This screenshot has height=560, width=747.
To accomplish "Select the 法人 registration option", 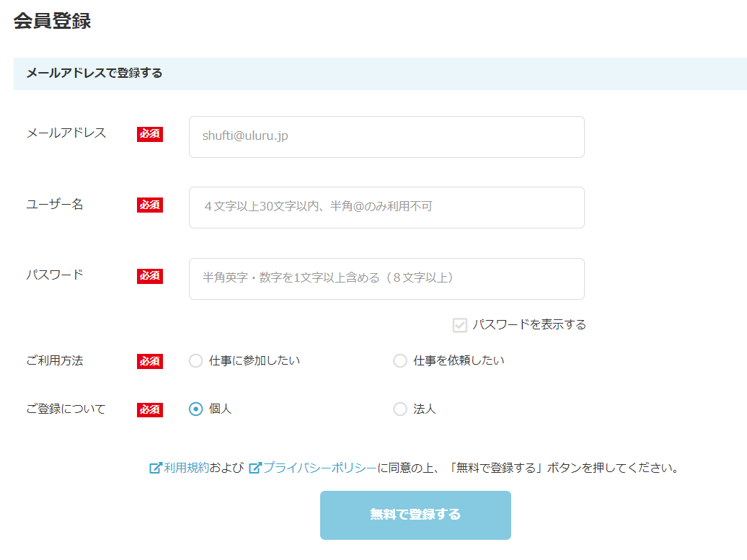I will click(x=400, y=409).
